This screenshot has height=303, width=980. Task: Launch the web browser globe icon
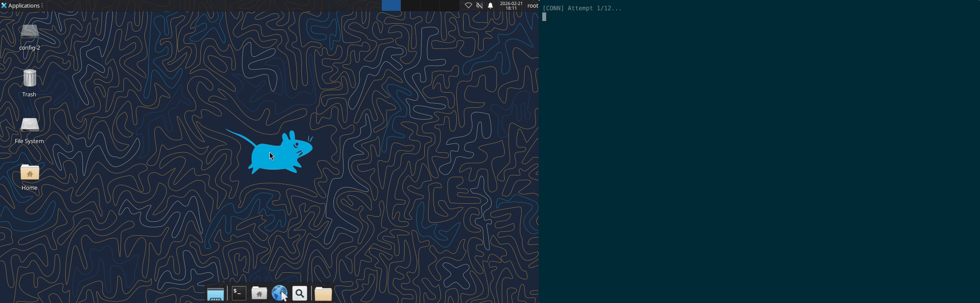[280, 293]
